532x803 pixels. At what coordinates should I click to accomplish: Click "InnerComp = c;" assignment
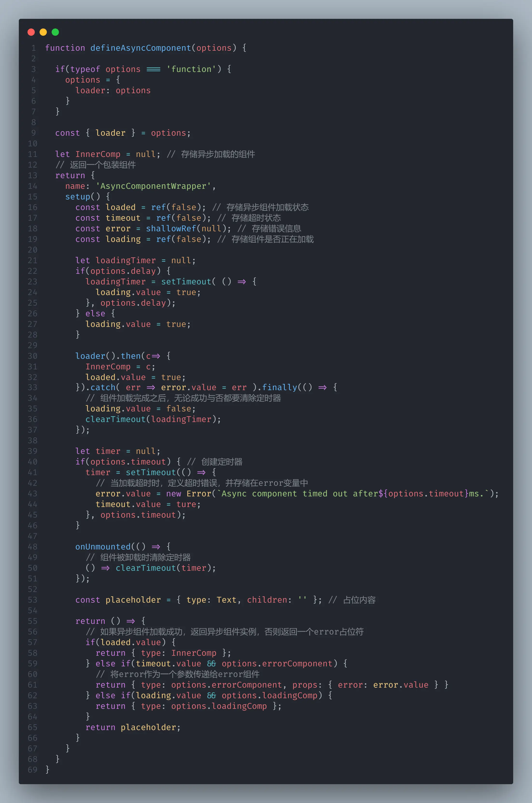(120, 366)
